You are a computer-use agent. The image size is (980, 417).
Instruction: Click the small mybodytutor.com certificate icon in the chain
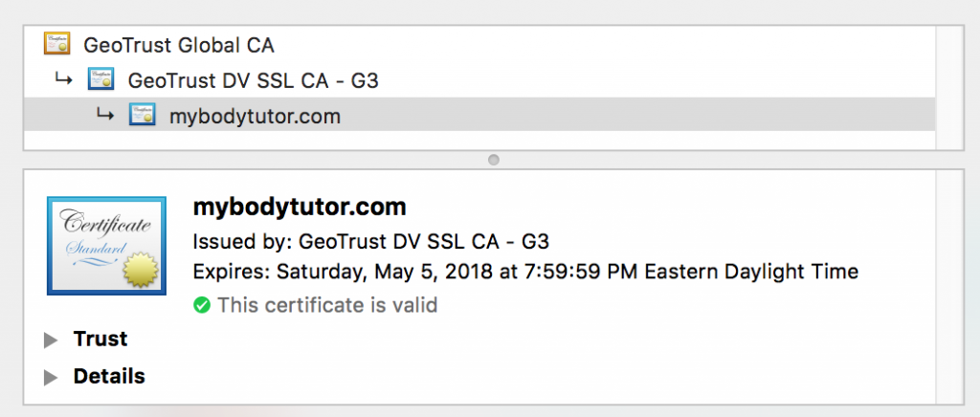click(x=142, y=115)
